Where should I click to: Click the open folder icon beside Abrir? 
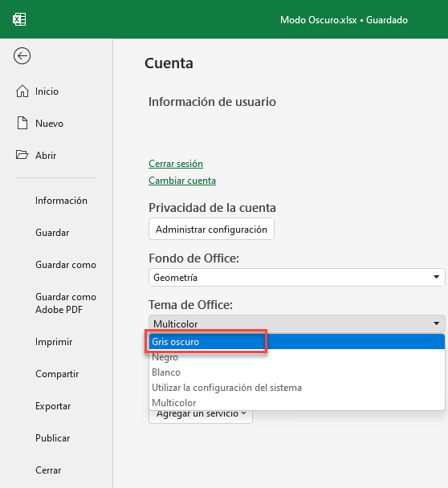[22, 155]
